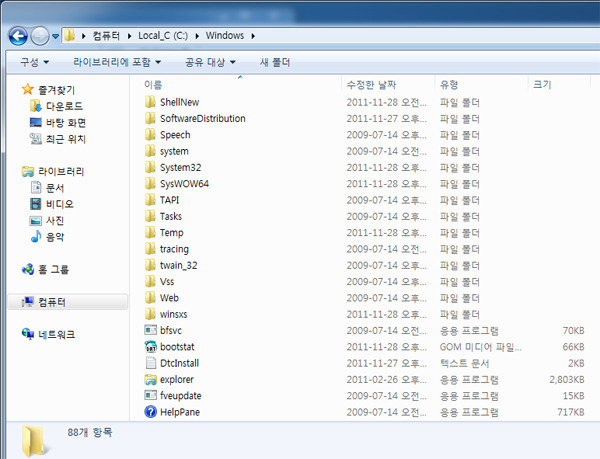Click the 텍스트 문서 type cell for DtcInstall
The width and height of the screenshot is (600, 459).
464,363
